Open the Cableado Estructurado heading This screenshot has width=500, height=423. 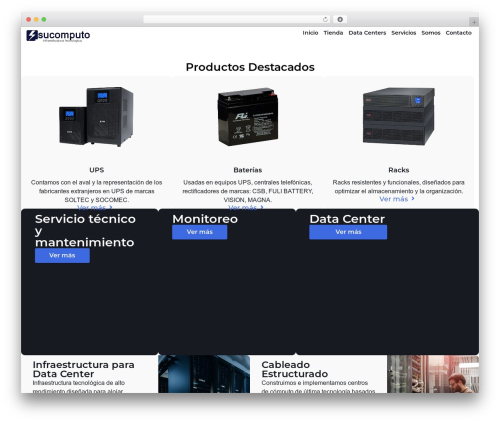(x=295, y=369)
